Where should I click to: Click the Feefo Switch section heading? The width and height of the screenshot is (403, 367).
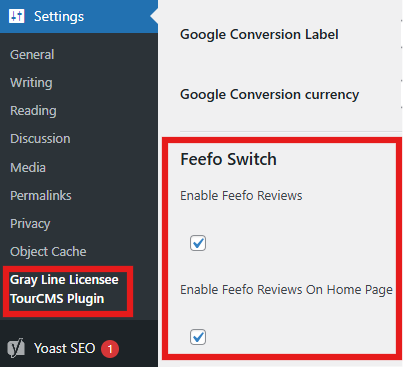[x=228, y=159]
